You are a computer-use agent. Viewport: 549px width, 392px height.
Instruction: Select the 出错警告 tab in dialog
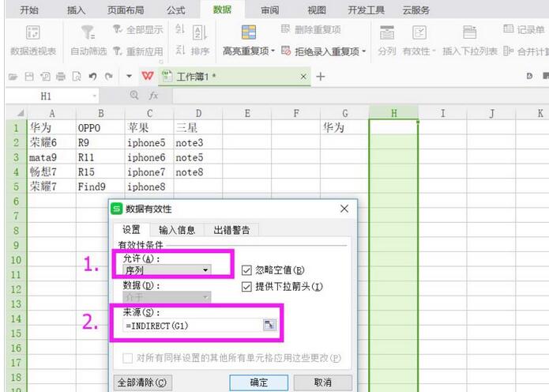click(231, 230)
